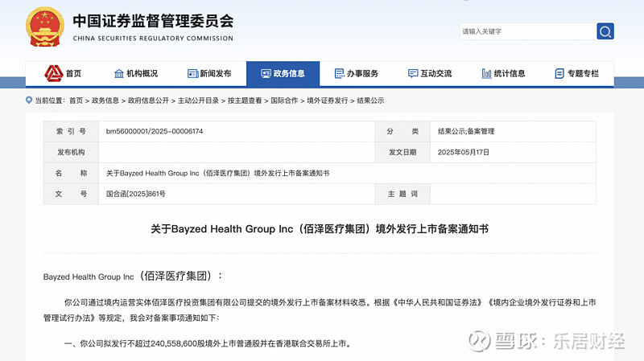
Task: Open 按主题查看 breadcrumb link
Action: (x=245, y=101)
